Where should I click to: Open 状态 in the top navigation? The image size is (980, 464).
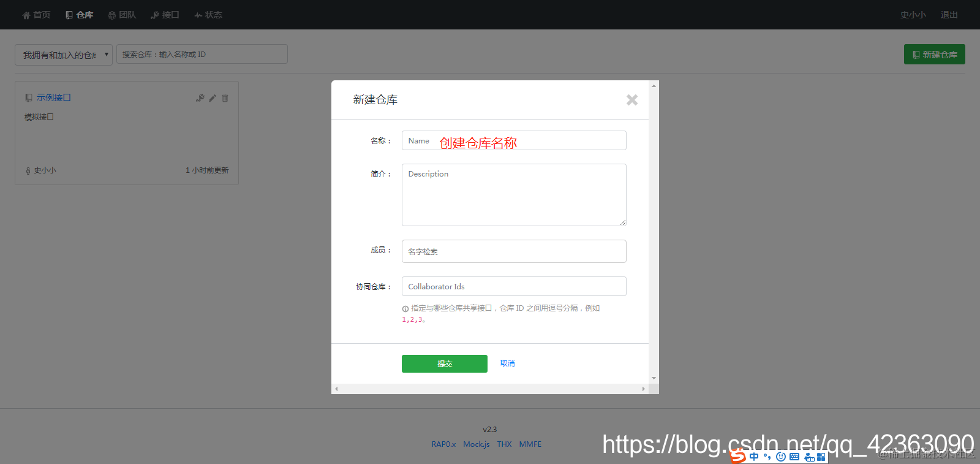point(208,15)
